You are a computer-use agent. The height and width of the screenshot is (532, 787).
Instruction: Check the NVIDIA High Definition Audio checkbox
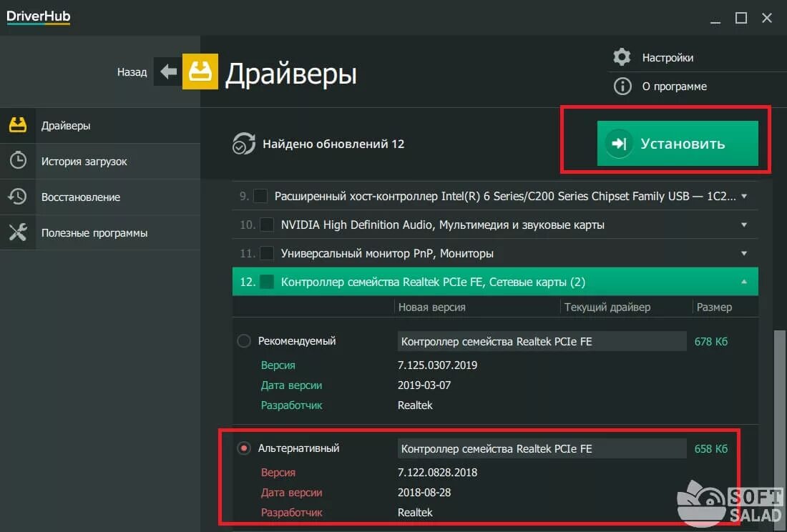tap(267, 224)
